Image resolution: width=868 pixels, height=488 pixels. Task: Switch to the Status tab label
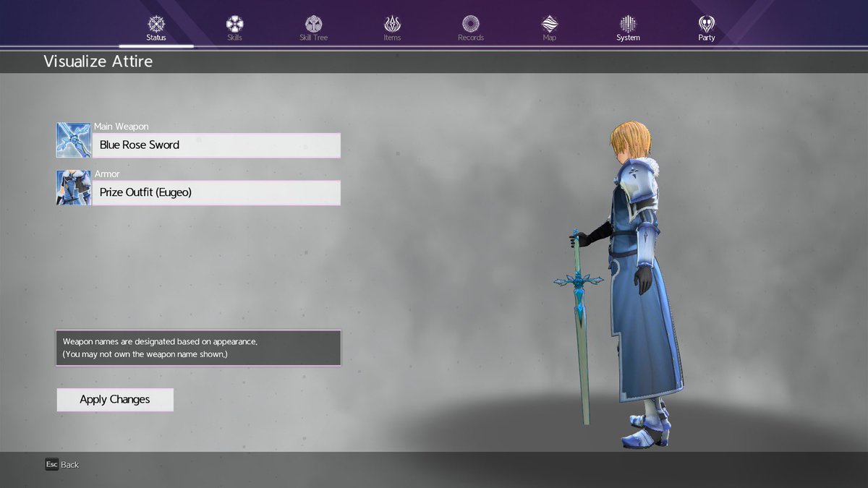(156, 38)
